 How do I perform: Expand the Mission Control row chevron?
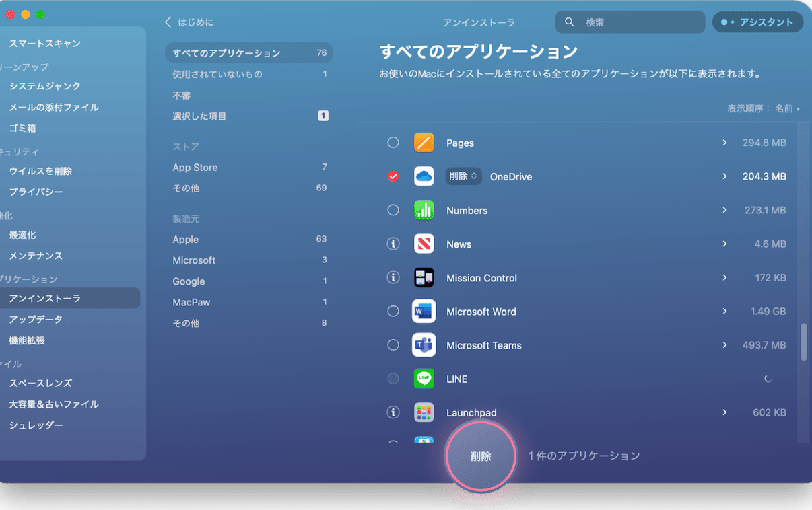coord(724,277)
